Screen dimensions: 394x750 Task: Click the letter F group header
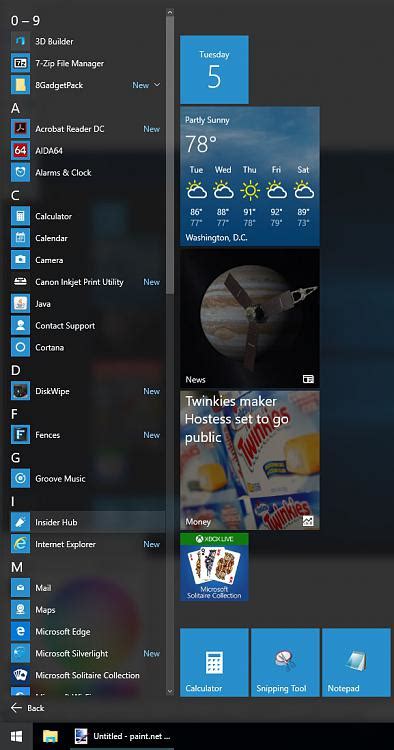coord(15,414)
